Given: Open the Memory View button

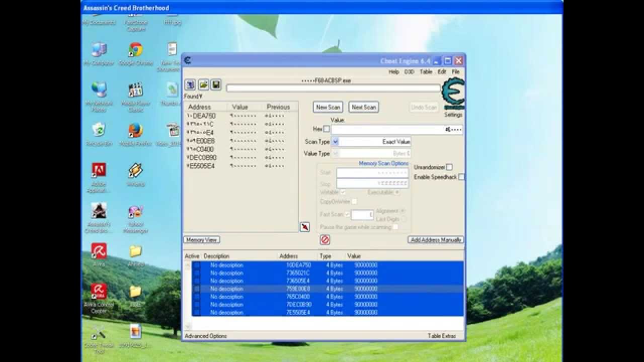Looking at the screenshot, I should pos(202,240).
